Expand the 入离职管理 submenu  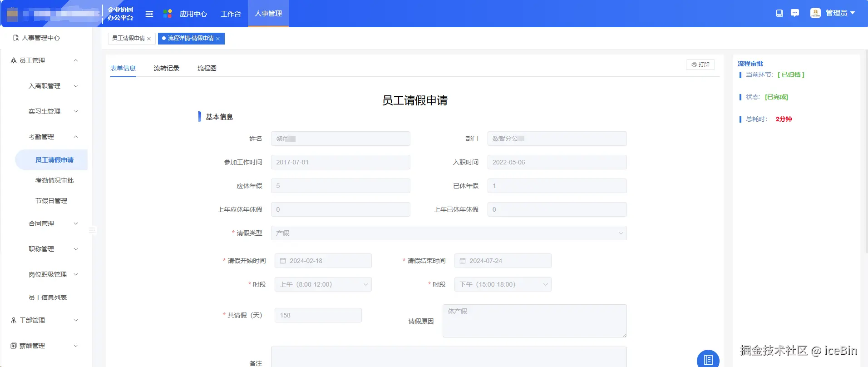tap(76, 86)
